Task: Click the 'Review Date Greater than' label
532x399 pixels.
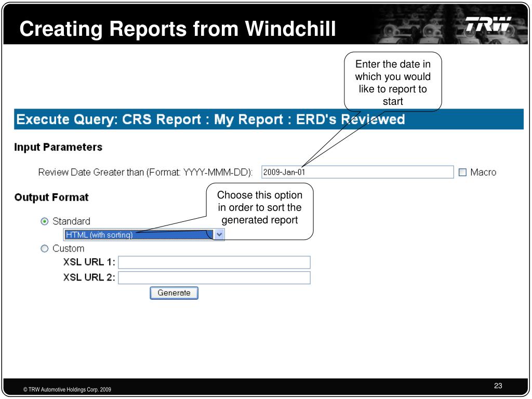Action: coord(145,172)
